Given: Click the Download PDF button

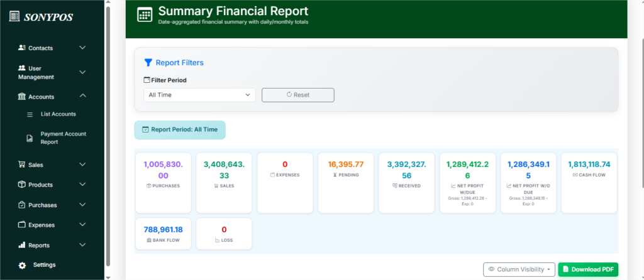Looking at the screenshot, I should (588, 269).
